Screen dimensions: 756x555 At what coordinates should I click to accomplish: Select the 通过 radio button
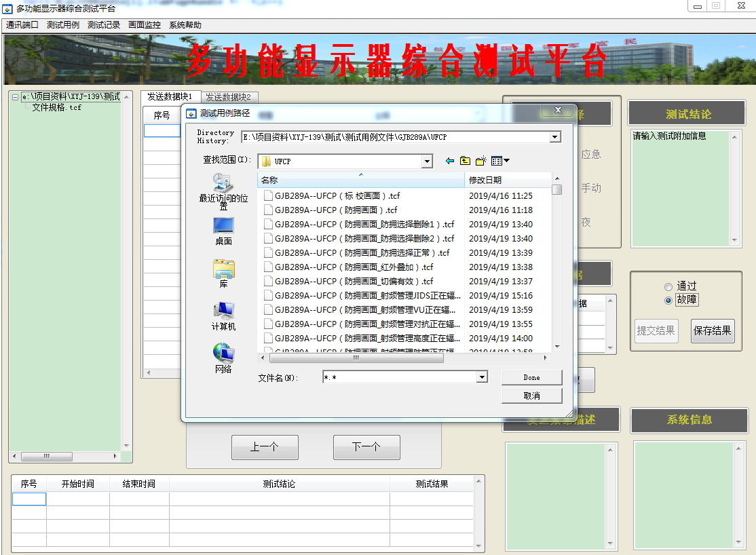coord(668,287)
